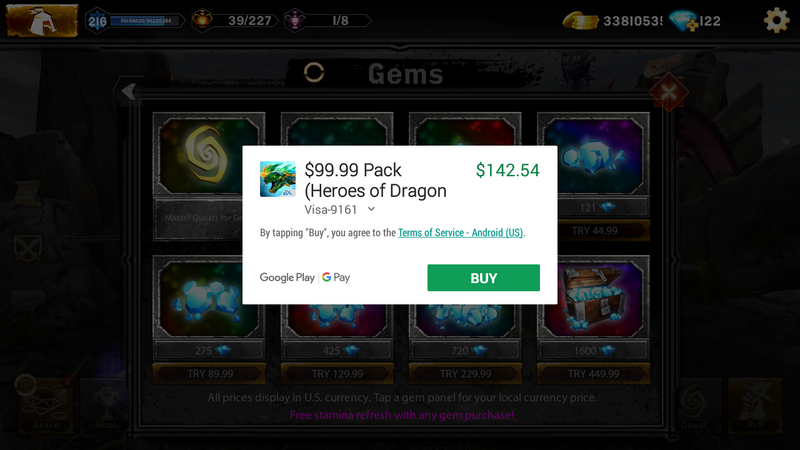
Task: Tap the gem plus icon
Action: pos(683,21)
